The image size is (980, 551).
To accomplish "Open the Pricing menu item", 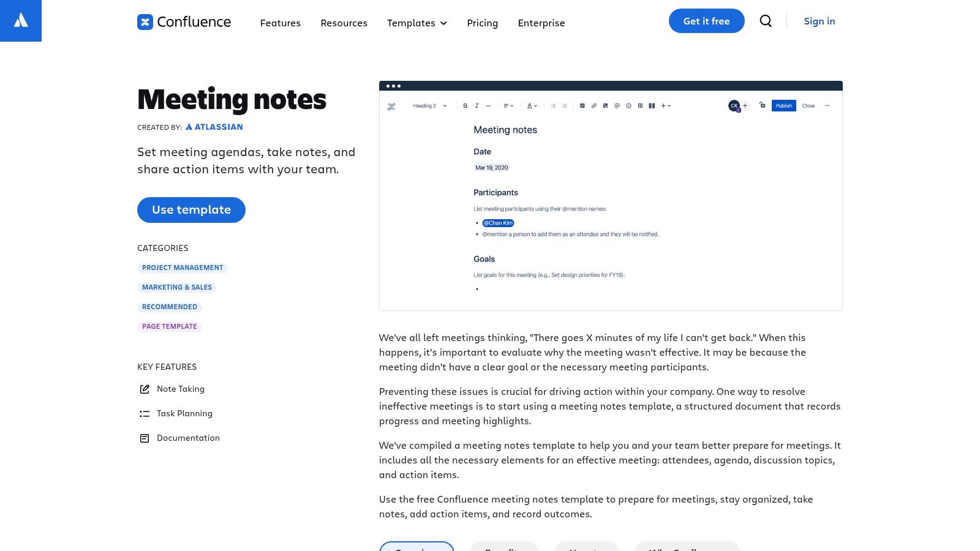I will pos(482,23).
